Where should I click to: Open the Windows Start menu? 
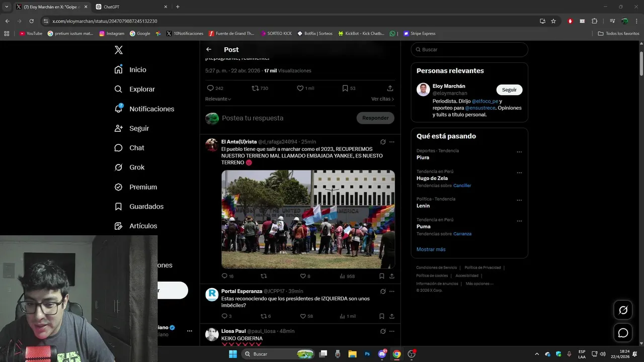pos(233,354)
